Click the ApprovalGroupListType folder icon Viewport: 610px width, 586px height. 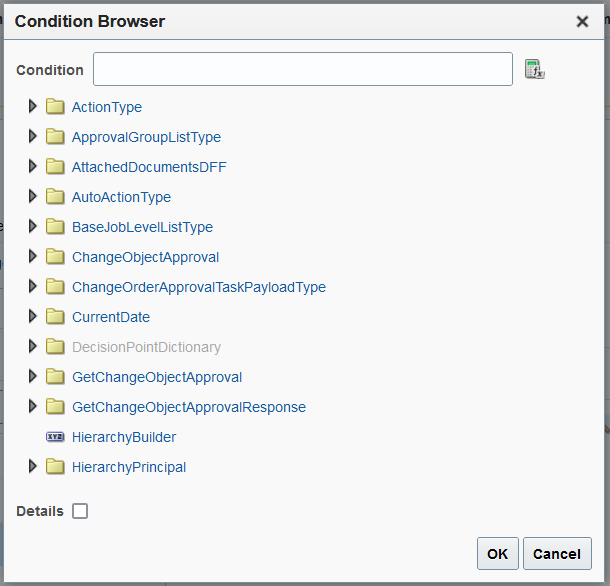55,136
